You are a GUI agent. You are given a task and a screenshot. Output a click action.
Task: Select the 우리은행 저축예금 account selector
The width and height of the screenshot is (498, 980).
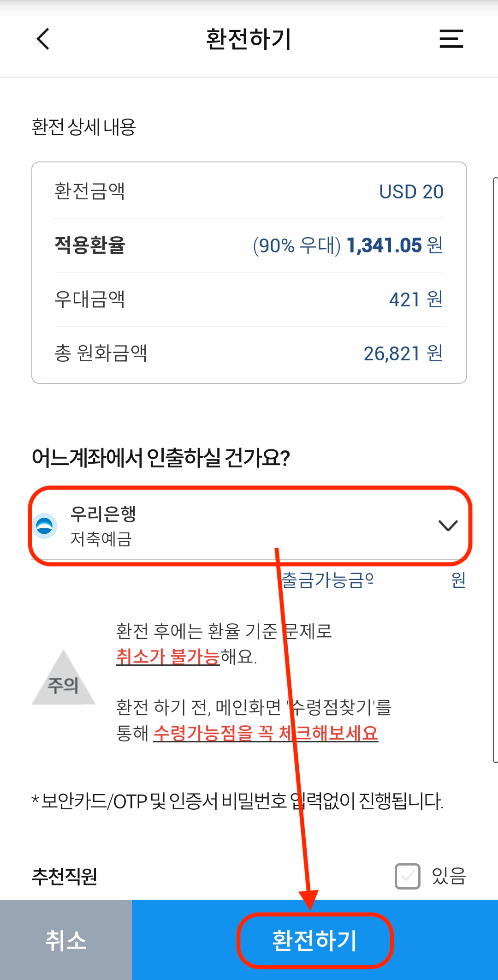pyautogui.click(x=249, y=526)
